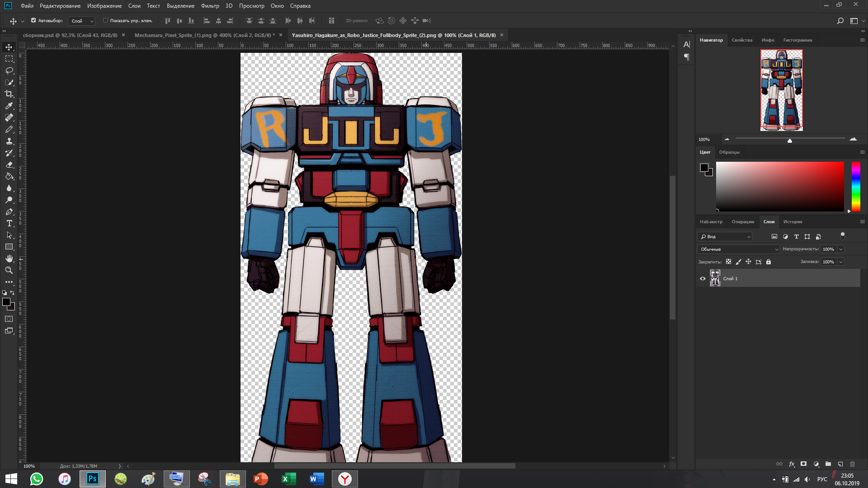This screenshot has height=488, width=868.
Task: Open the Вид layer filter dropdown
Action: point(725,236)
